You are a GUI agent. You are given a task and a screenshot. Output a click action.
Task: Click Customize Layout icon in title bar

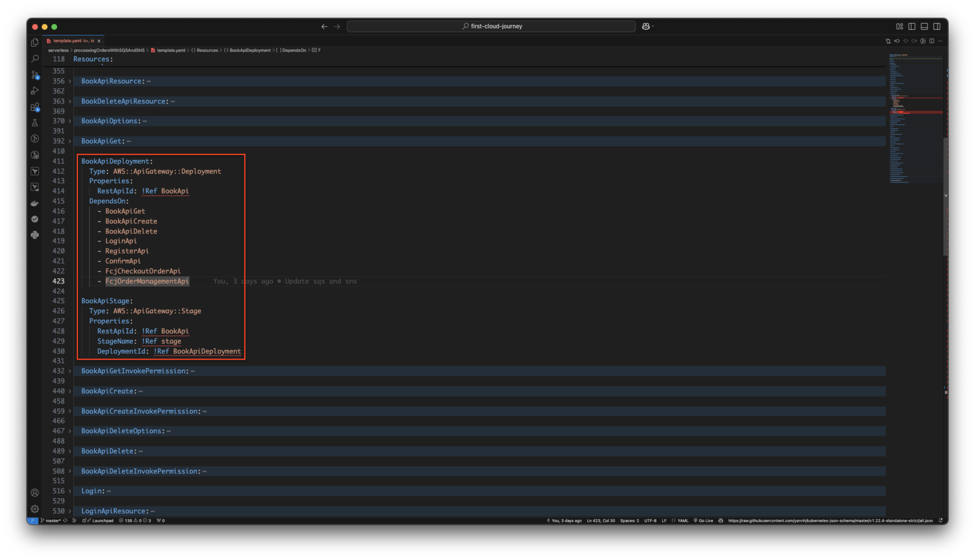point(899,26)
